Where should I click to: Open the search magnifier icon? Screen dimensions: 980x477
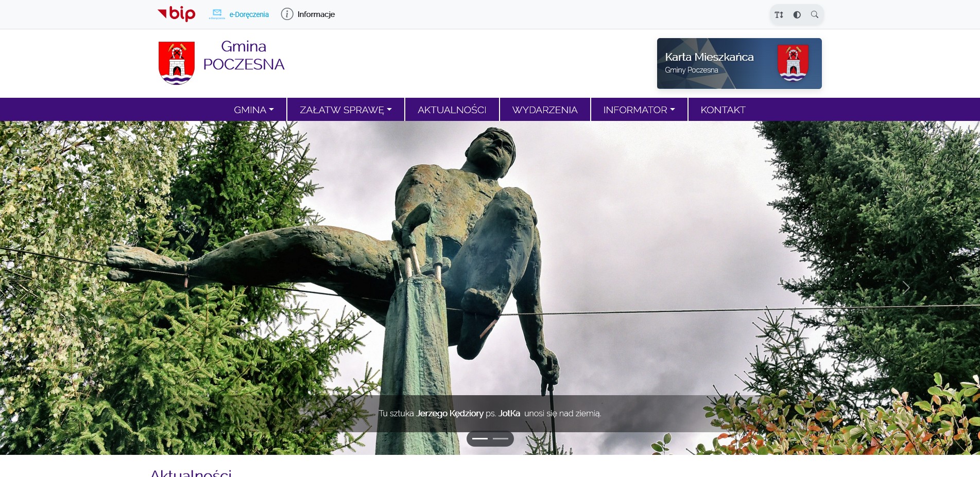(x=814, y=15)
